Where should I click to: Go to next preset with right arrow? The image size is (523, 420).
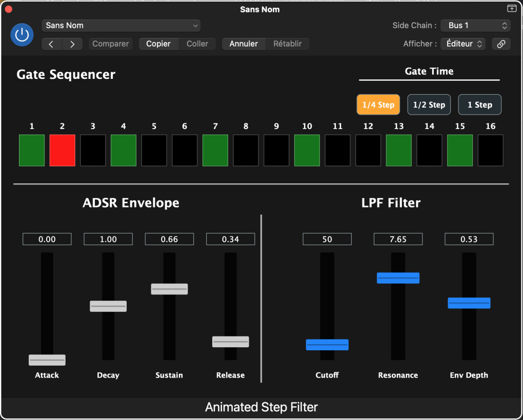point(72,44)
